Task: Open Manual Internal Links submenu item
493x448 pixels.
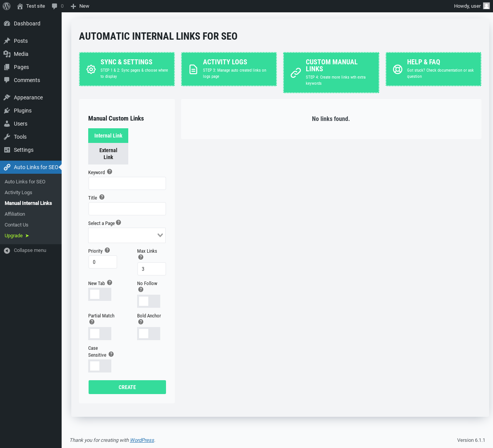Action: 28,203
